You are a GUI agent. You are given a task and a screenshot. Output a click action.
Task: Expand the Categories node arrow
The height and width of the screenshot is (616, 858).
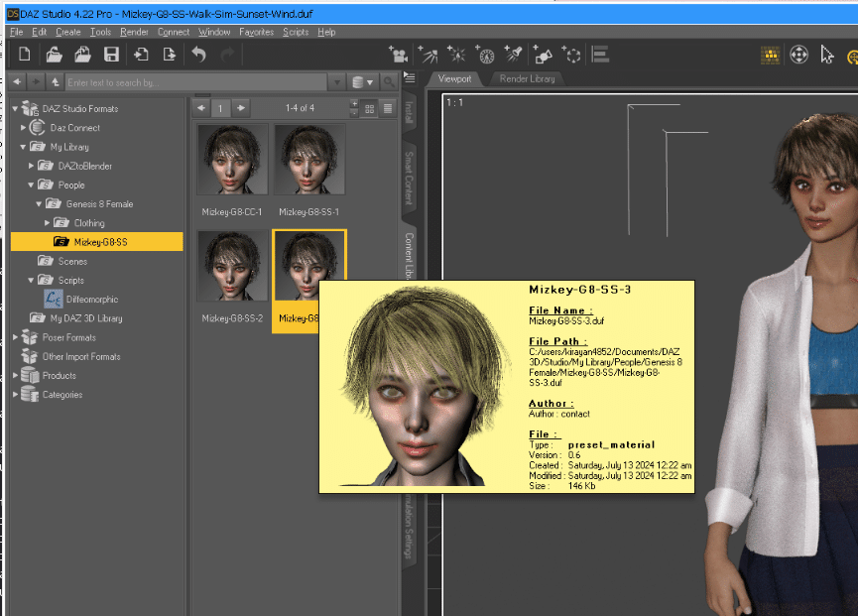click(15, 395)
